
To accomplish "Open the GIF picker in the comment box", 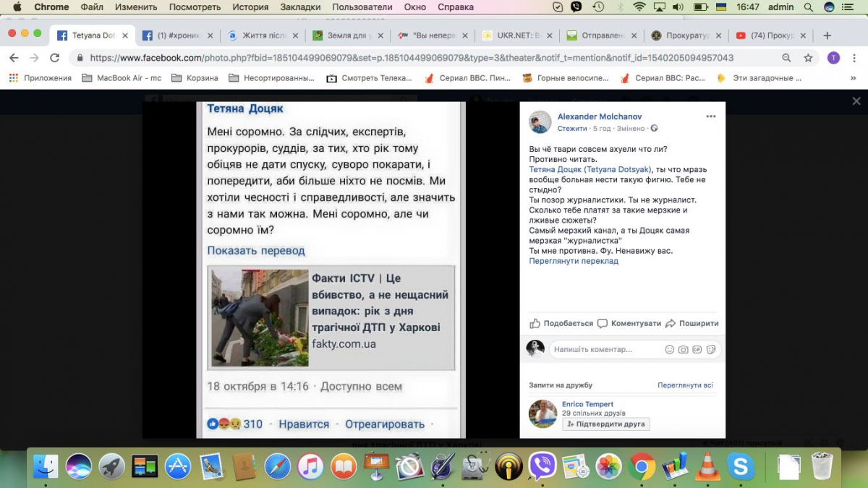I will coord(697,349).
